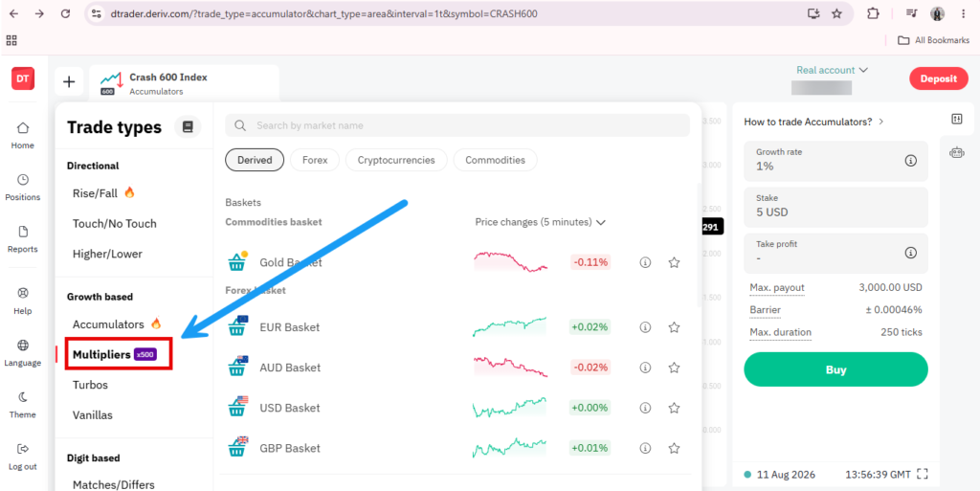Select the Cryptocurrencies market tab

click(396, 160)
